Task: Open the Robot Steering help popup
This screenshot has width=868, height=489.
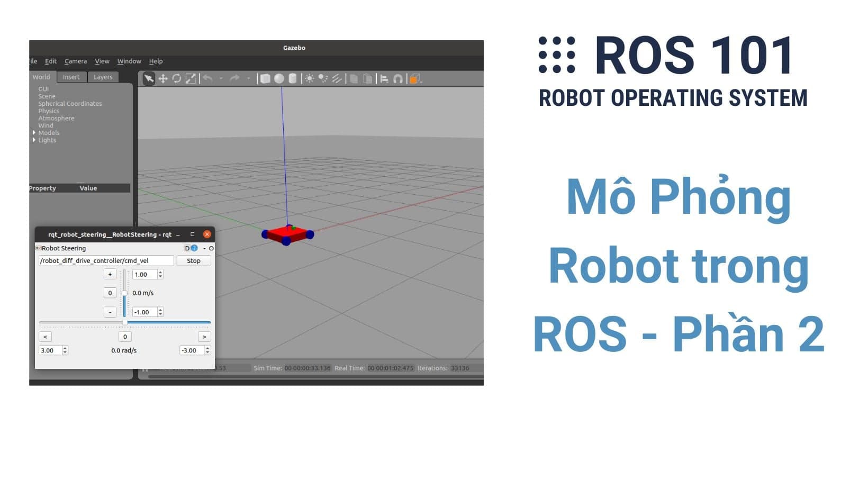Action: (x=194, y=248)
